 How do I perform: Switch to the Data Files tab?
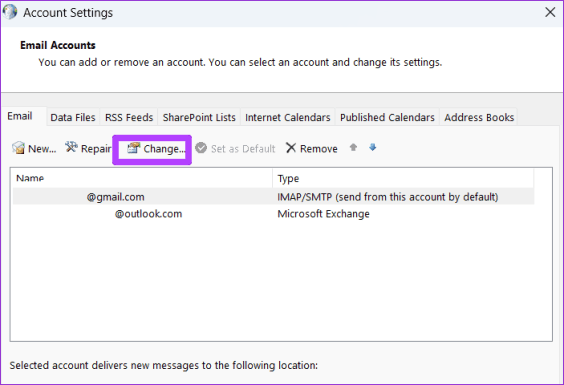coord(73,117)
